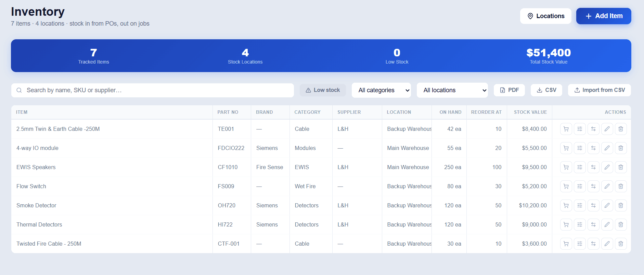Open adjust sliders icon for Smoke Detector
The width and height of the screenshot is (644, 275).
point(580,205)
